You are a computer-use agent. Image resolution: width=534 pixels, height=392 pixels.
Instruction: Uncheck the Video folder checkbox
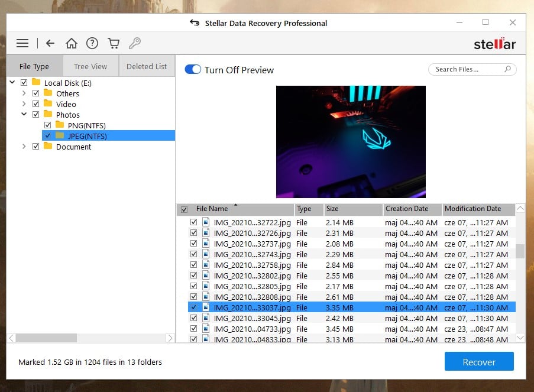point(35,103)
